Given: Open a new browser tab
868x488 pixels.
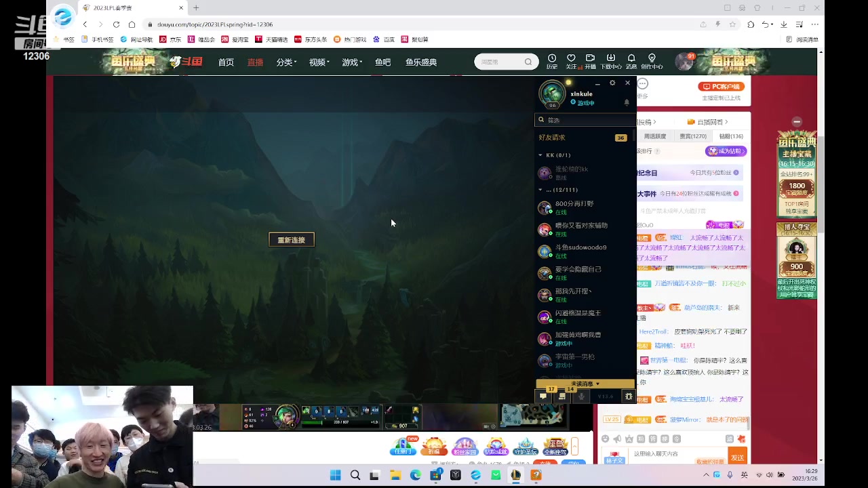Looking at the screenshot, I should 196,8.
